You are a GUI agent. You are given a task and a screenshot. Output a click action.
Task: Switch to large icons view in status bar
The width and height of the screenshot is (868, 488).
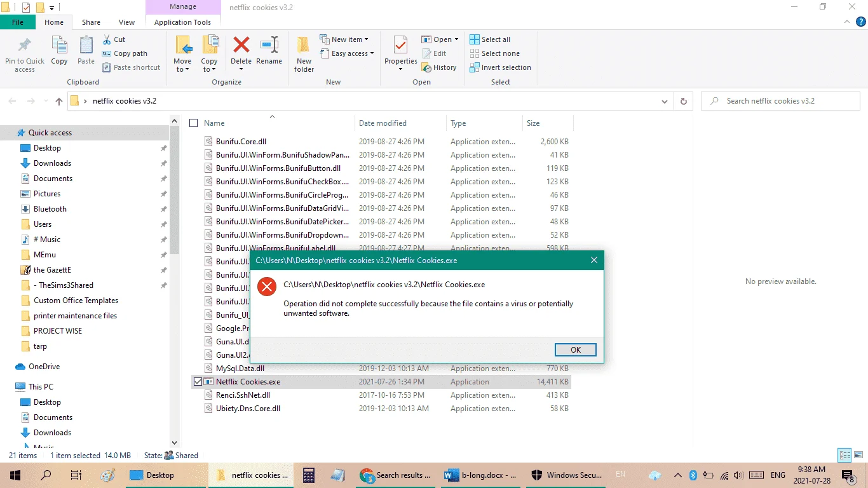pyautogui.click(x=859, y=455)
